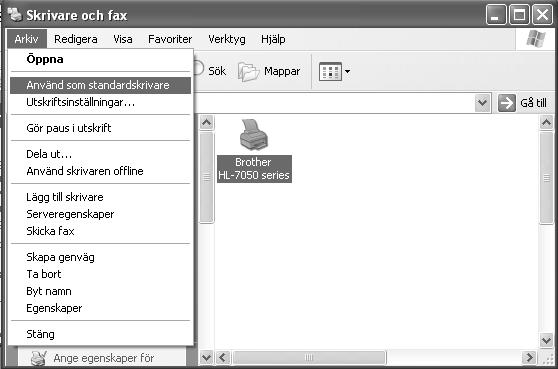Click the horizontal scrollbar left arrow

223,357
